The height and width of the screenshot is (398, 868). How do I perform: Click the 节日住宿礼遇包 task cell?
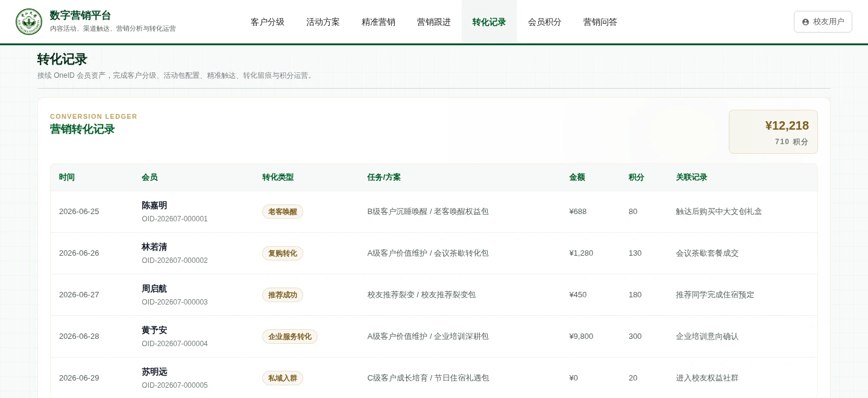[428, 378]
